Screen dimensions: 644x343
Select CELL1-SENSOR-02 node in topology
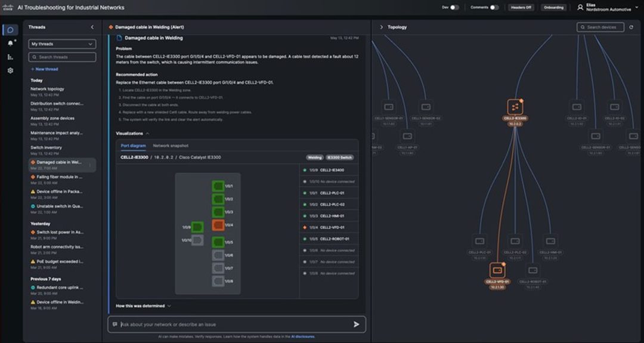tap(426, 107)
